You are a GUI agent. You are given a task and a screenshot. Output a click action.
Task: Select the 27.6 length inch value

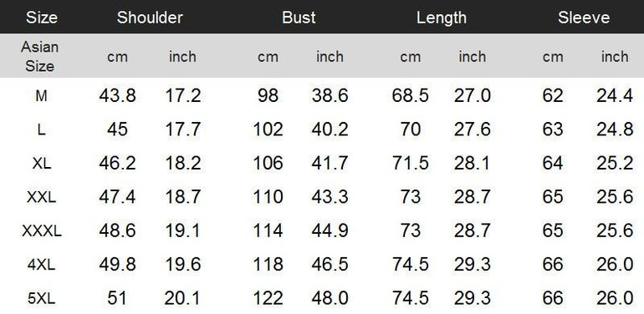point(472,129)
